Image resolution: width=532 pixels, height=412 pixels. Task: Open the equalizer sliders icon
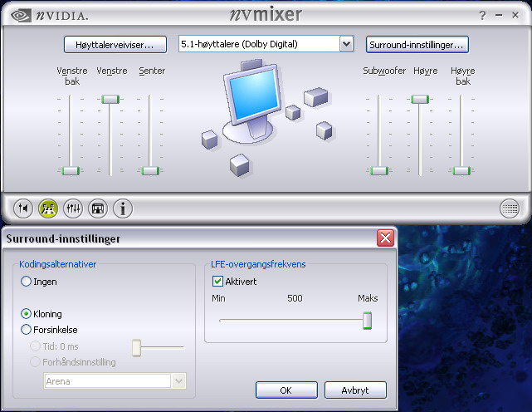[x=73, y=208]
